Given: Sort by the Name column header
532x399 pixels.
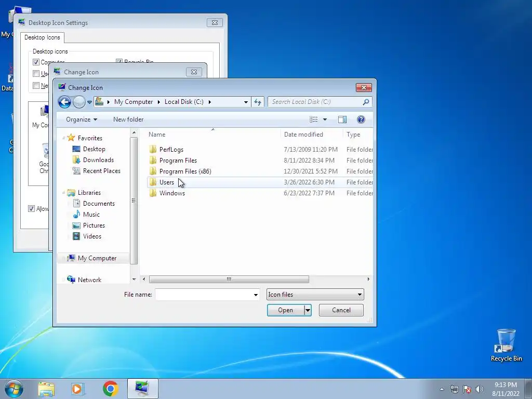Looking at the screenshot, I should [212, 135].
